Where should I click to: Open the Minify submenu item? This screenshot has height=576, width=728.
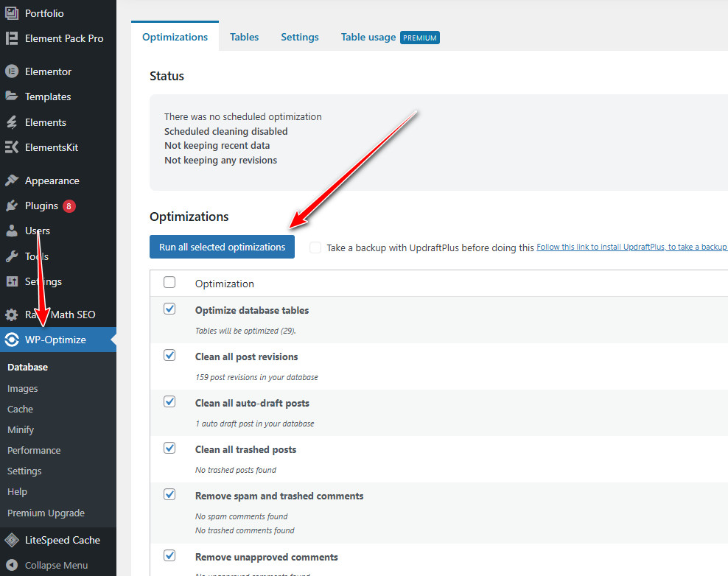click(x=21, y=429)
